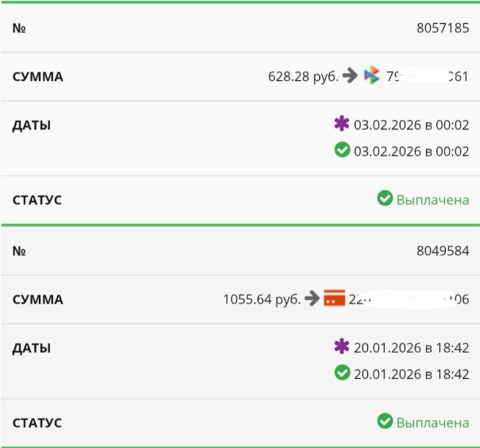Click the second ДАТЫ row label
Image resolution: width=480 pixels, height=448 pixels.
[x=32, y=348]
